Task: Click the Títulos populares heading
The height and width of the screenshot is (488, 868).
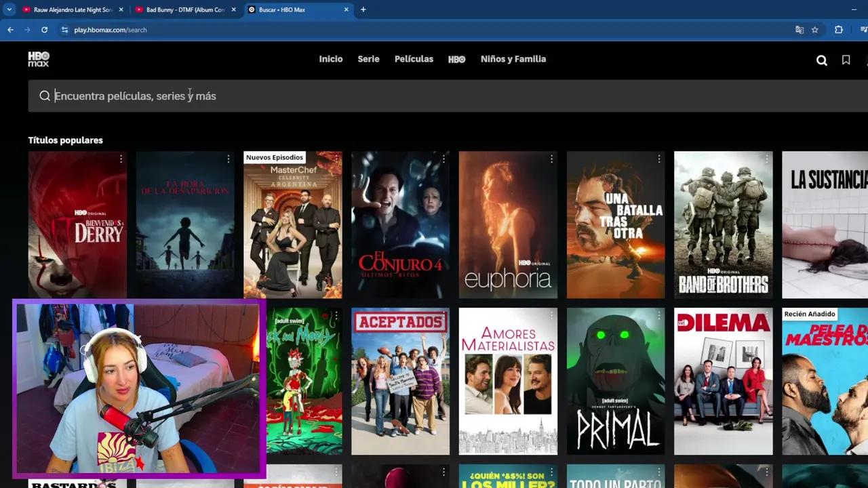Action: (66, 140)
